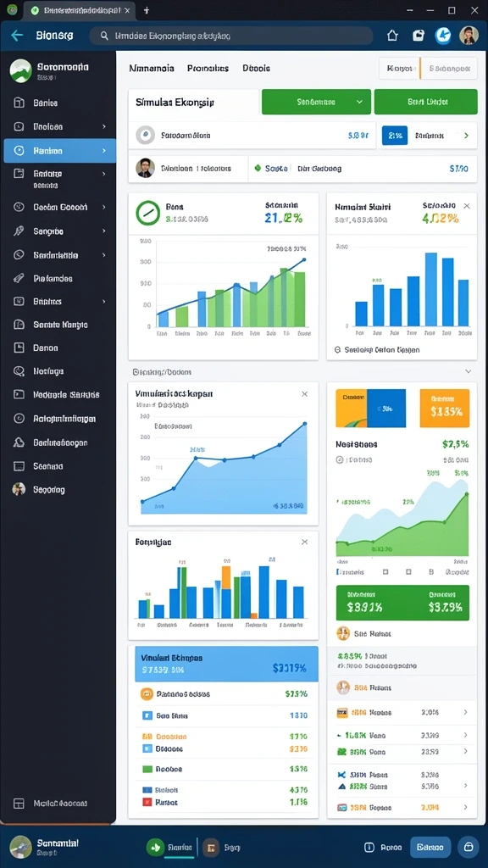Collapse the section with the down chevron
The width and height of the screenshot is (488, 868).
468,371
